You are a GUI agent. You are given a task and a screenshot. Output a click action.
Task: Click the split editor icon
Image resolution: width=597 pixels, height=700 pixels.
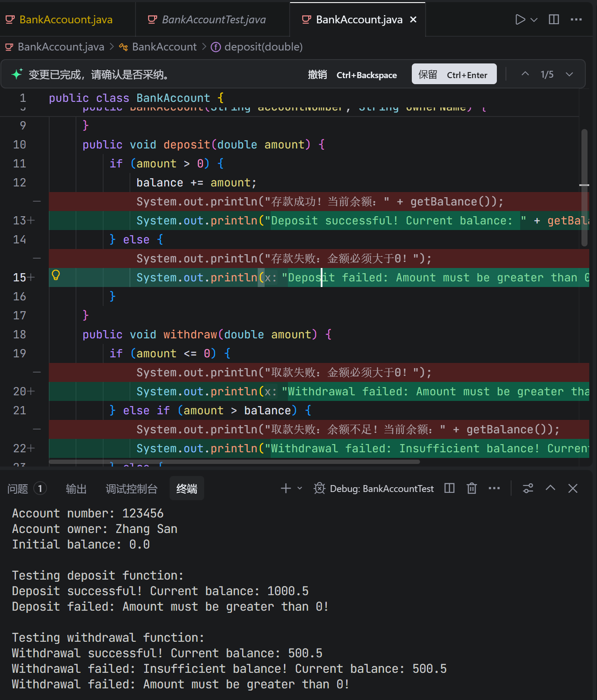tap(554, 20)
